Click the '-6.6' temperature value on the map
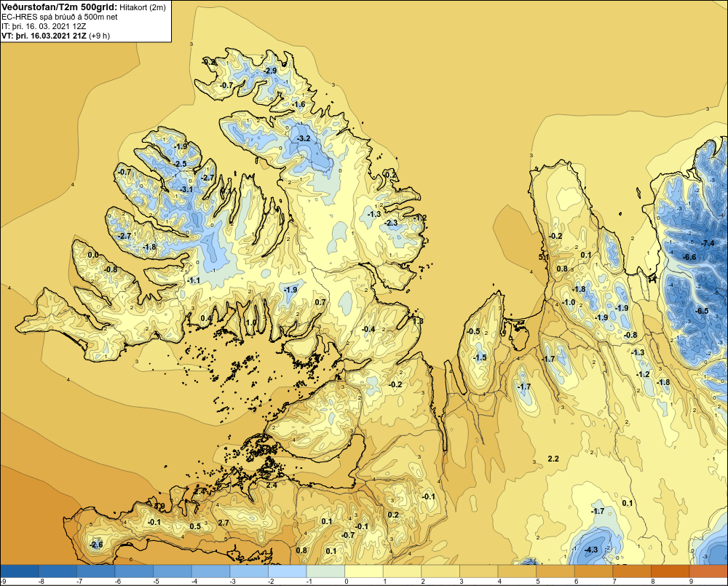 point(689,257)
